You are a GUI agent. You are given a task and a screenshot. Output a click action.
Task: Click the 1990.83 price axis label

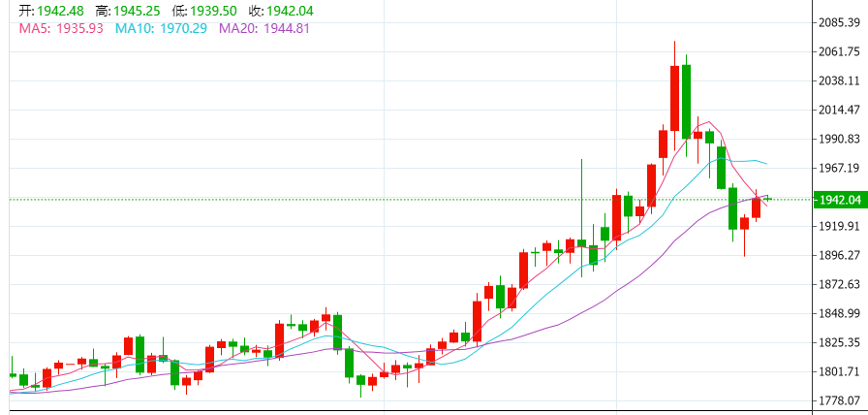[840, 140]
